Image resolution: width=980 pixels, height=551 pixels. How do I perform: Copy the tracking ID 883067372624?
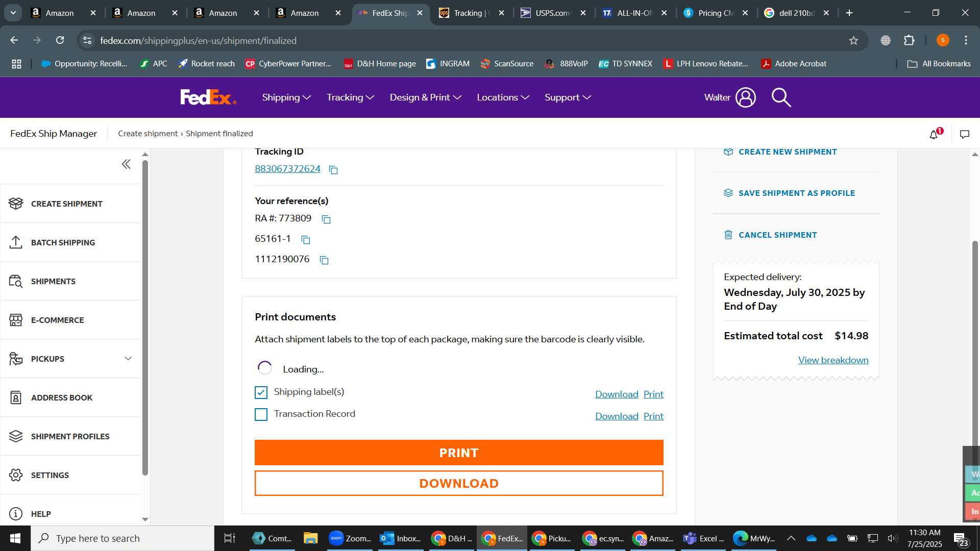[333, 170]
